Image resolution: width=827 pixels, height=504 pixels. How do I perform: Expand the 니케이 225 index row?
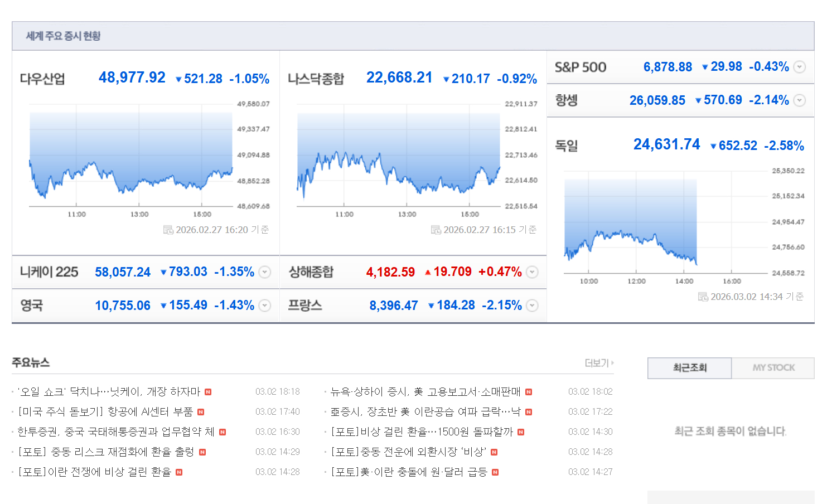265,272
